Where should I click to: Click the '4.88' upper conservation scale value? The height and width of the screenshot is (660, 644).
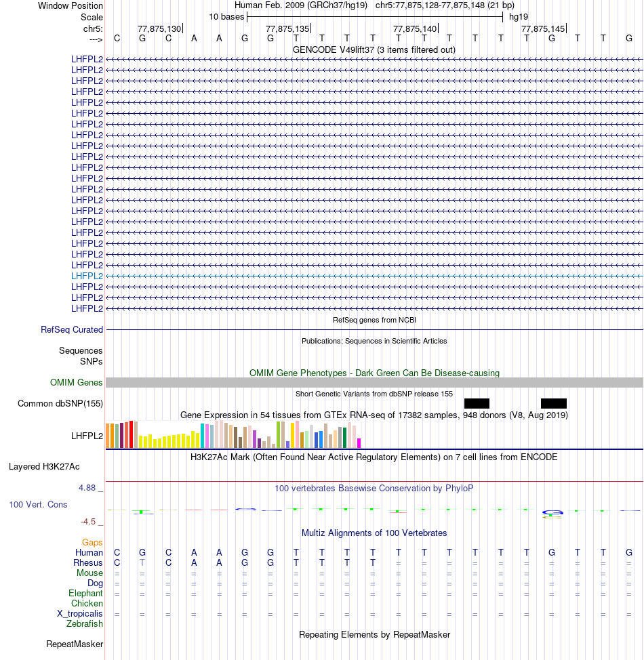point(87,488)
